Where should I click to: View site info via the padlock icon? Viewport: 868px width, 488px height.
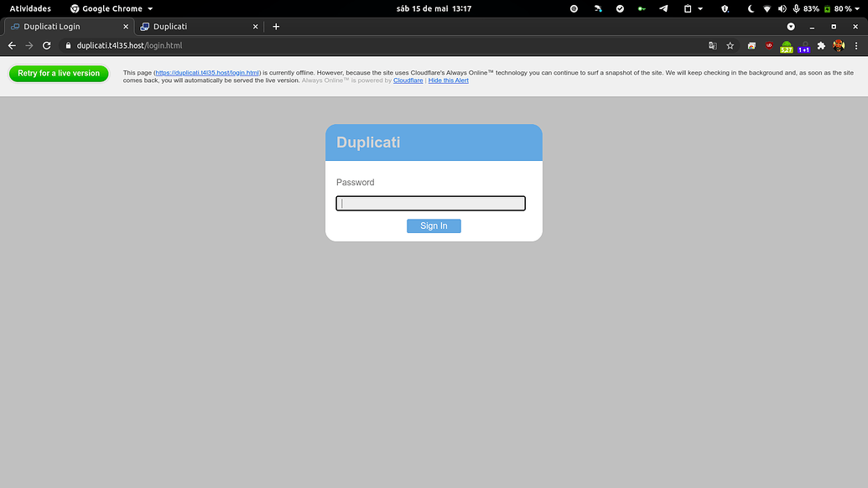(x=68, y=46)
